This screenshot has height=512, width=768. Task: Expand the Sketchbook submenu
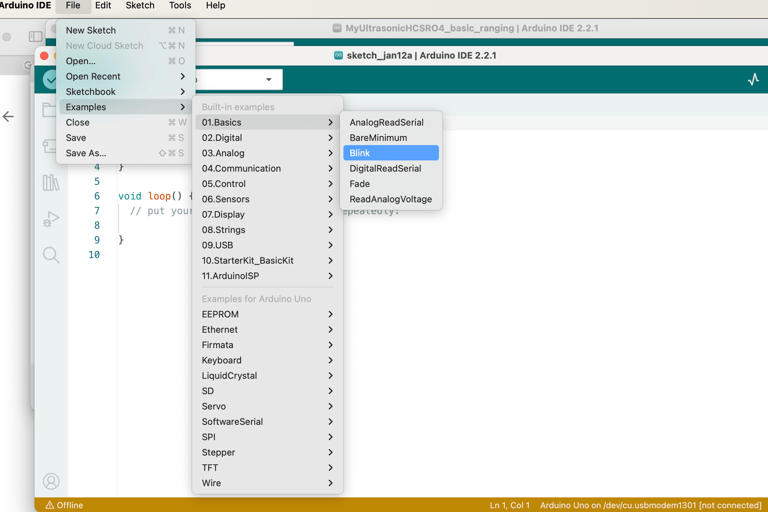[125, 92]
